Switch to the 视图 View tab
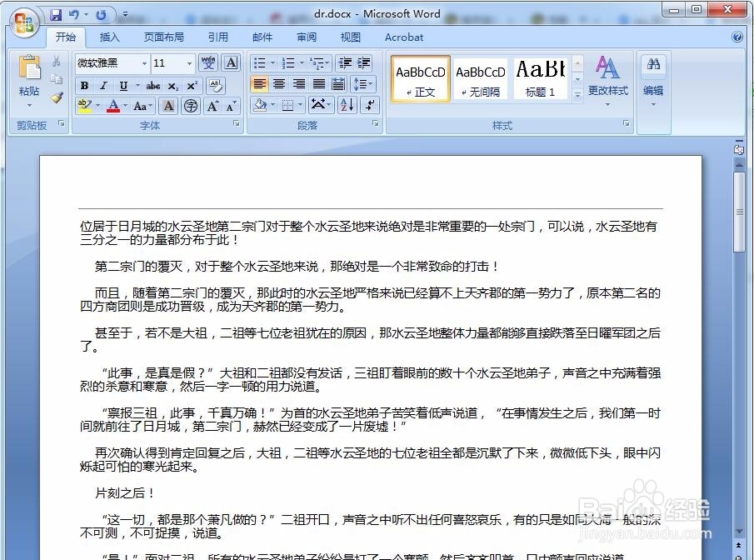Image resolution: width=754 pixels, height=560 pixels. [x=351, y=37]
